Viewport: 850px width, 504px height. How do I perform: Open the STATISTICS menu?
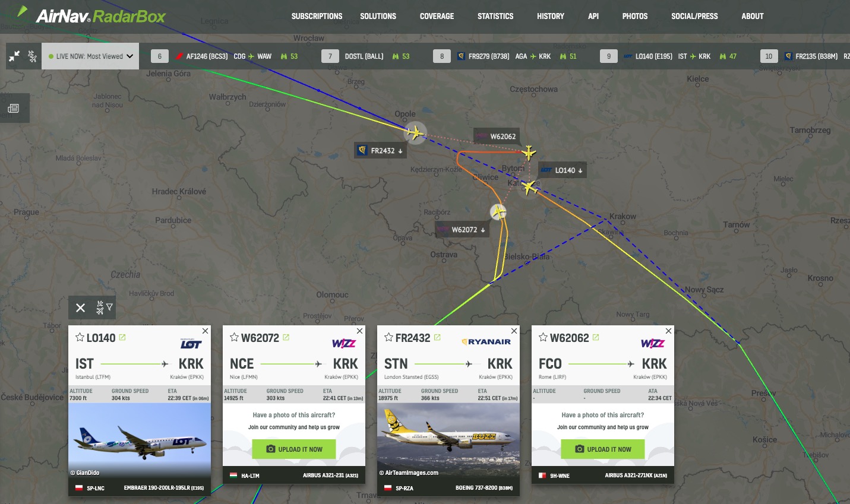click(495, 16)
